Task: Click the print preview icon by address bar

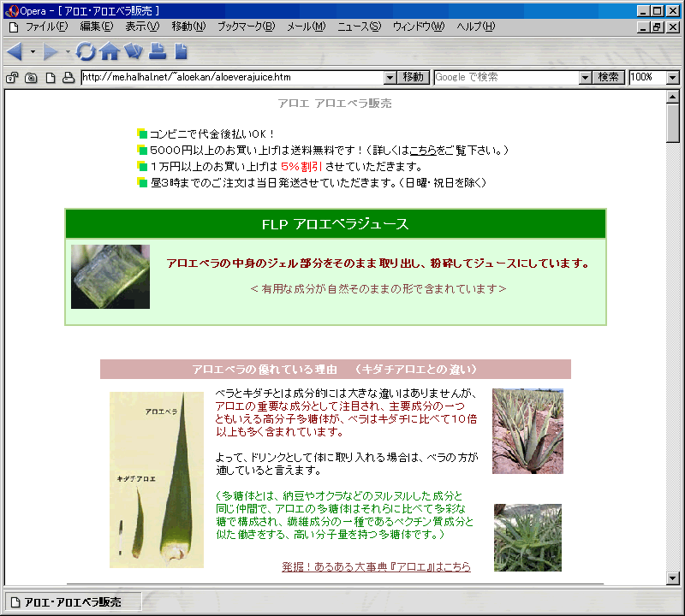Action: click(68, 78)
